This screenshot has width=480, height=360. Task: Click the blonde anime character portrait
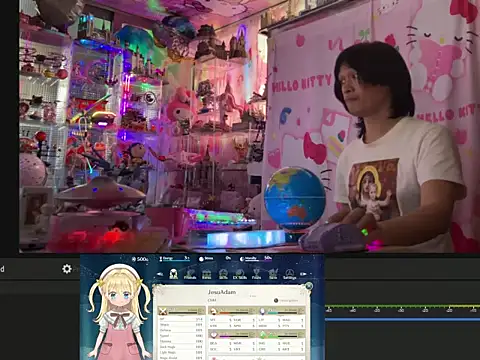[x=119, y=312]
